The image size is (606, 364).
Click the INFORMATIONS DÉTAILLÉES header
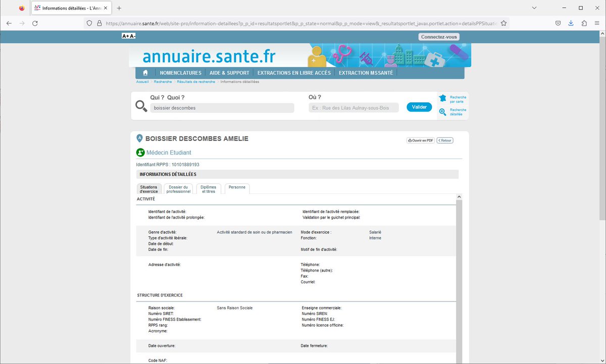[x=168, y=174]
